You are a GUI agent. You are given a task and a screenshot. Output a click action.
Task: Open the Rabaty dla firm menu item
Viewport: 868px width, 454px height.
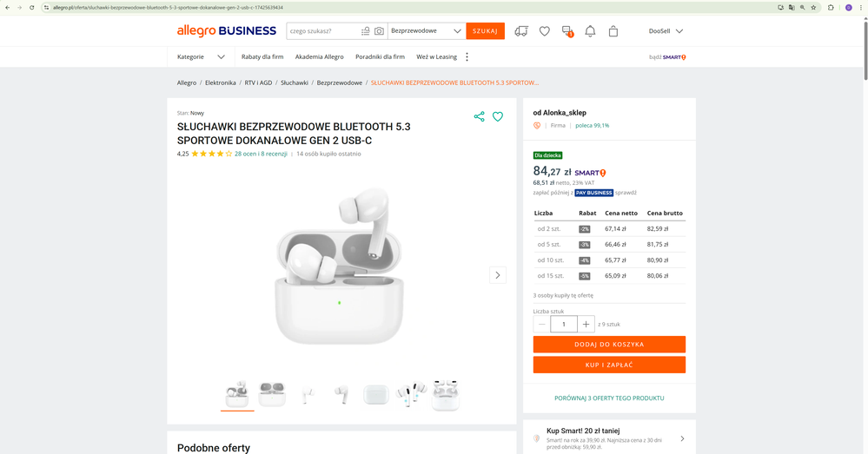pyautogui.click(x=262, y=57)
